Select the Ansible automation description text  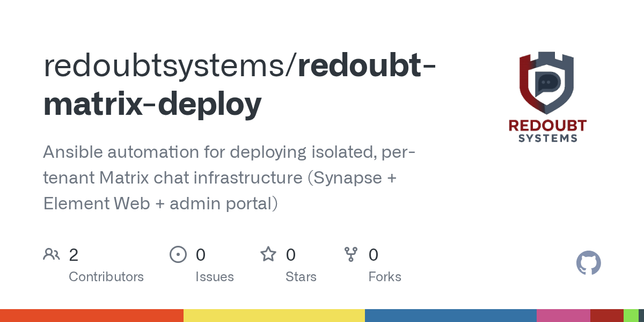[x=229, y=178]
